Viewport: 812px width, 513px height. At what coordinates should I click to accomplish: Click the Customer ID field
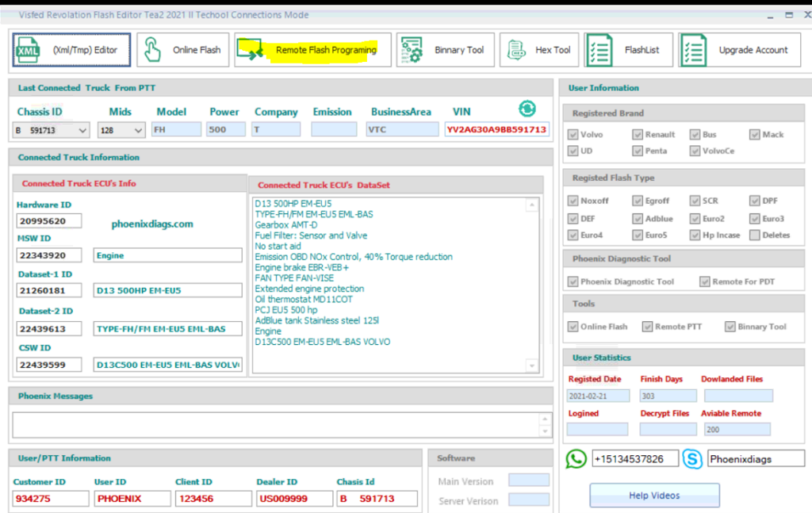click(51, 499)
